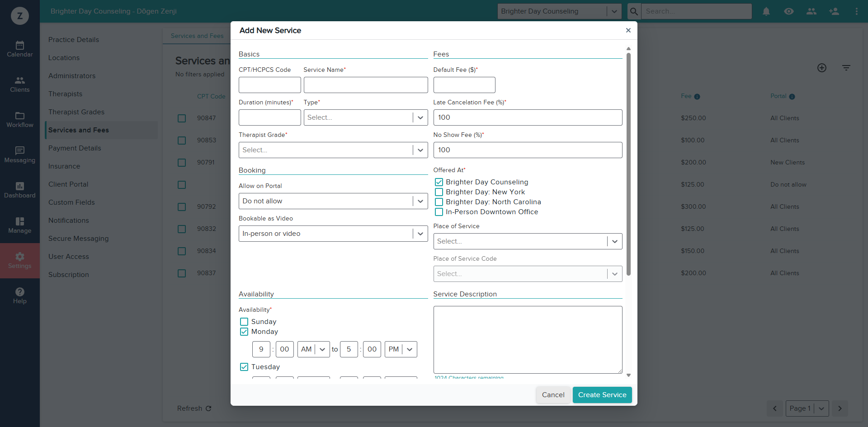Click the people group icon in header
Viewport: 868px width, 427px height.
click(811, 11)
